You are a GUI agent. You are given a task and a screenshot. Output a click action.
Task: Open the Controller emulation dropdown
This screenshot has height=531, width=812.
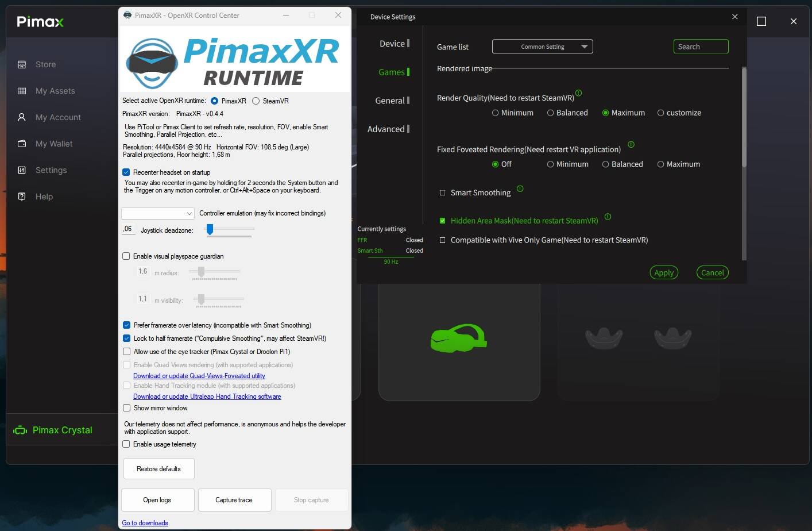(158, 213)
